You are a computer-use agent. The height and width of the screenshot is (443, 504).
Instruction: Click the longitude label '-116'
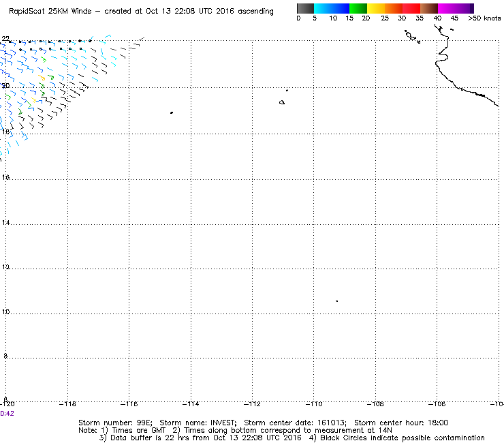point(129,403)
